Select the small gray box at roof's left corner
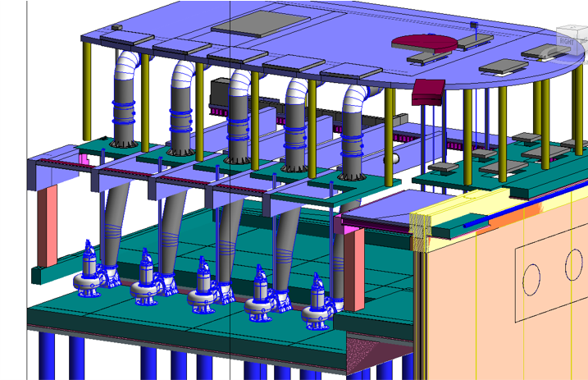Screen dimensions: 588x380 click(x=116, y=27)
